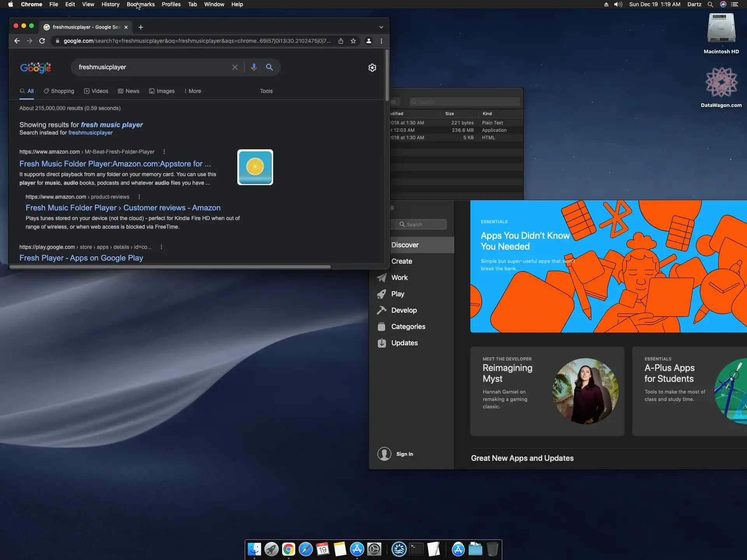This screenshot has width=747, height=560.
Task: Open the tab search chevron dropdown
Action: pos(381,27)
